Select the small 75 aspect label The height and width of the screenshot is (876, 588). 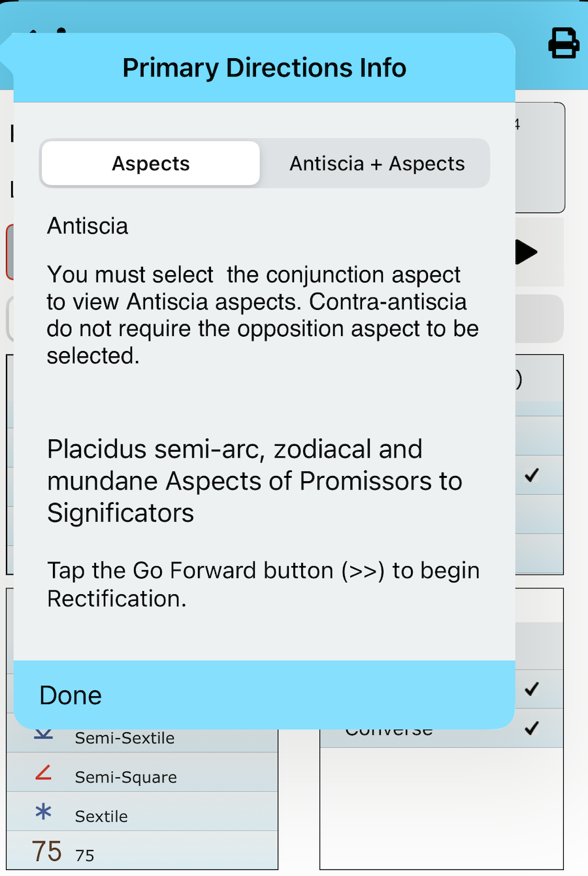click(85, 856)
